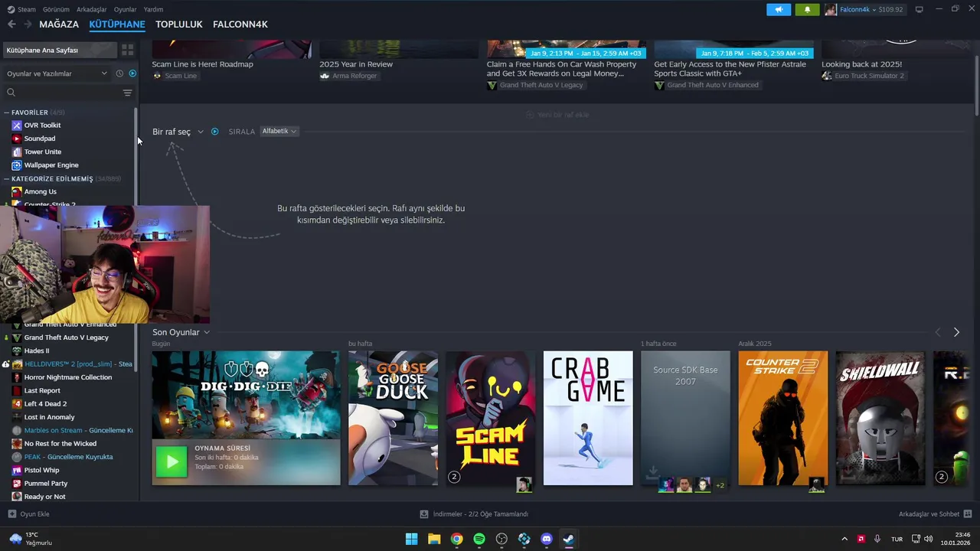Switch library to collections grid view
980x551 pixels.
click(127, 50)
